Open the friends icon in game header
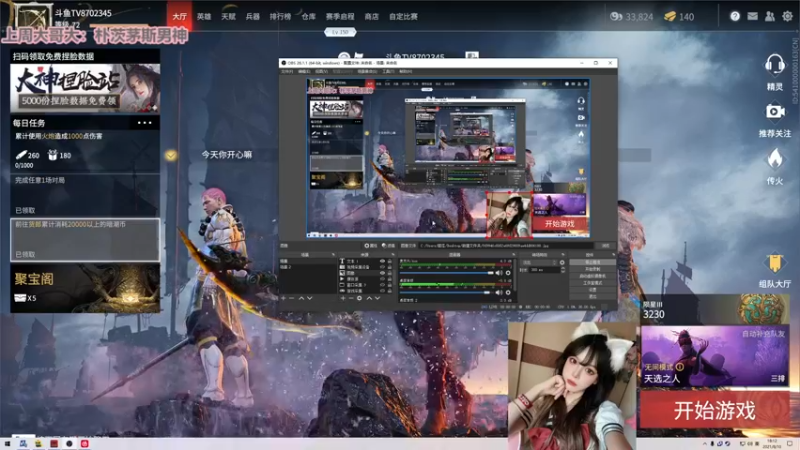 [x=770, y=16]
